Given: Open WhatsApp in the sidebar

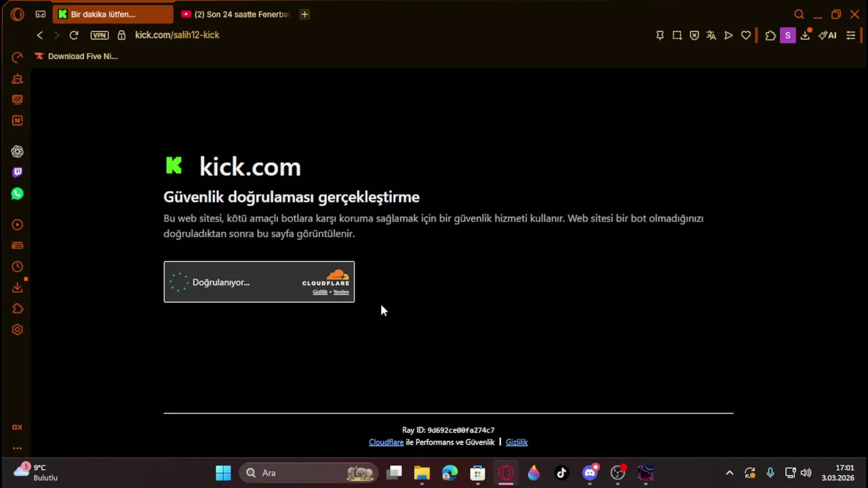Looking at the screenshot, I should point(18,194).
